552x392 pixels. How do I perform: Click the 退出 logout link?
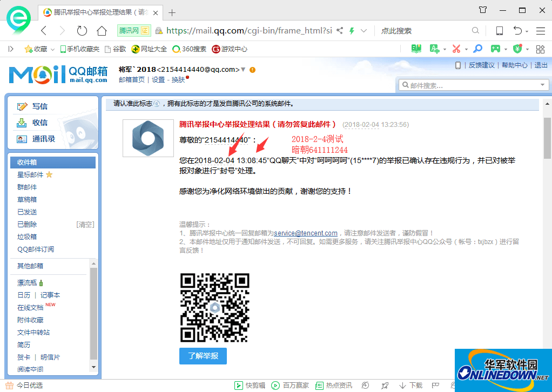(x=541, y=65)
